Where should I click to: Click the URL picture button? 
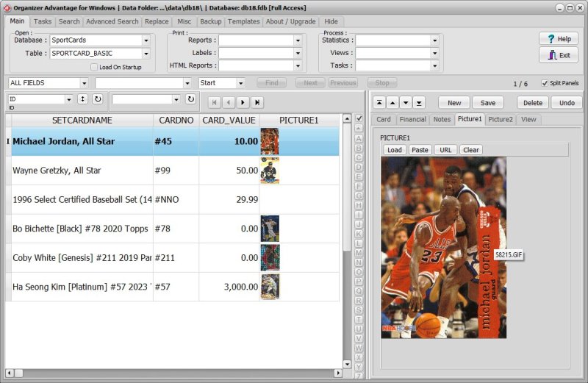pos(445,150)
